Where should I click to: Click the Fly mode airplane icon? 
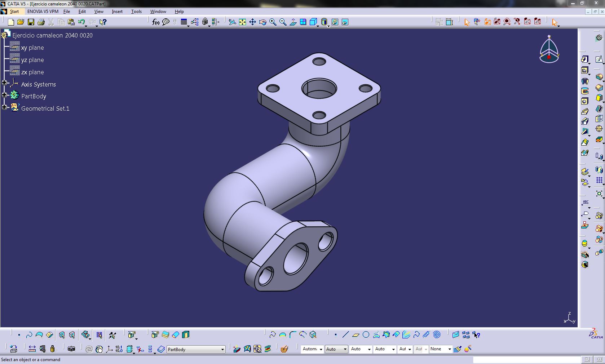[232, 22]
